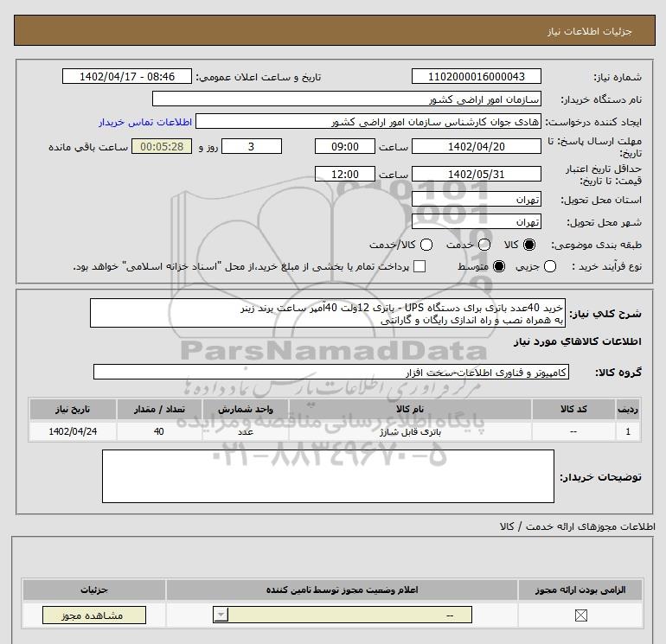Click the الزامی بودن ارائه مجوز header
The width and height of the screenshot is (666, 644).
pyautogui.click(x=580, y=590)
